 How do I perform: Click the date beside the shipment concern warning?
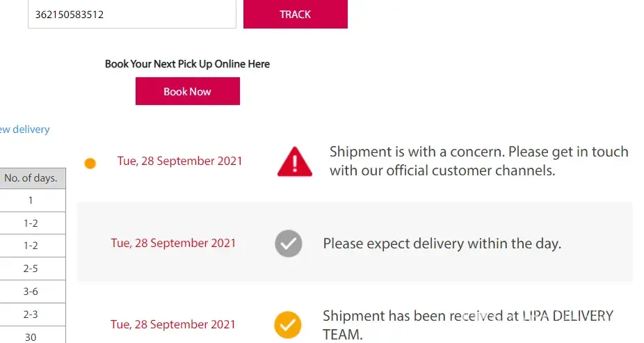(179, 161)
